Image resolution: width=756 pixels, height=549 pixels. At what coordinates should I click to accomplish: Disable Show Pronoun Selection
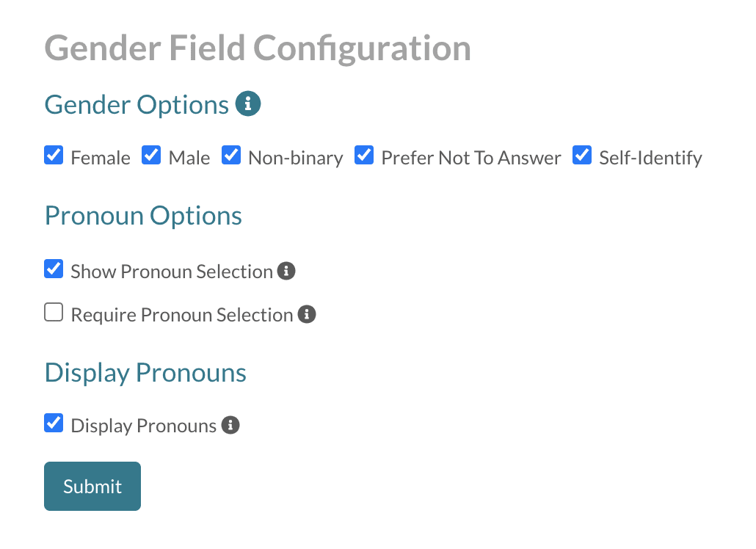pos(53,269)
